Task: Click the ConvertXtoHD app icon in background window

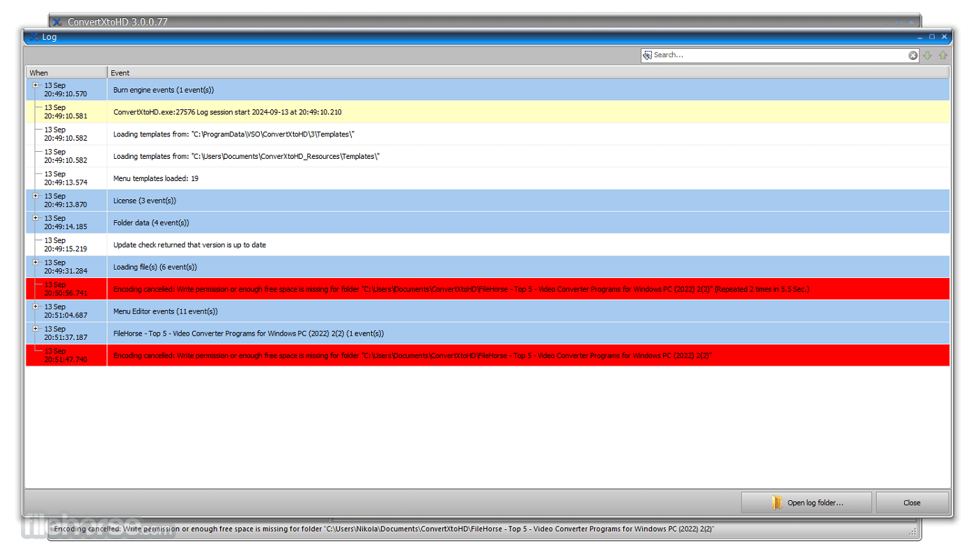Action: click(58, 22)
